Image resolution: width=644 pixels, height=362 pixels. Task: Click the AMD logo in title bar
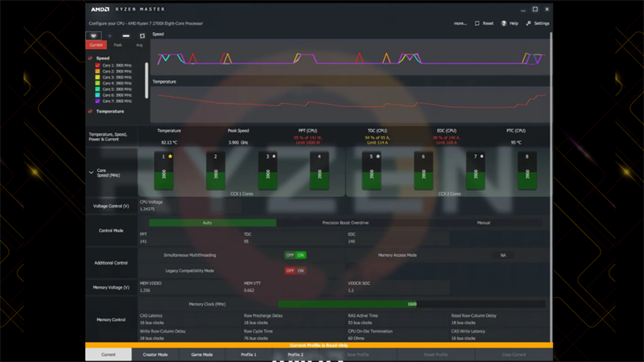tap(100, 9)
